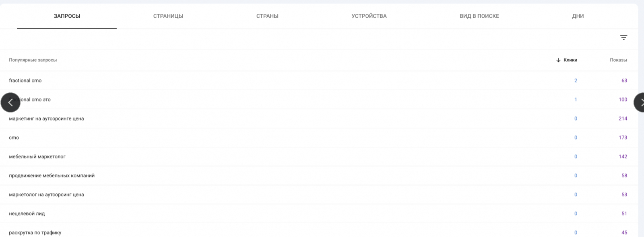Select the 'cmo' query row

pyautogui.click(x=319, y=137)
